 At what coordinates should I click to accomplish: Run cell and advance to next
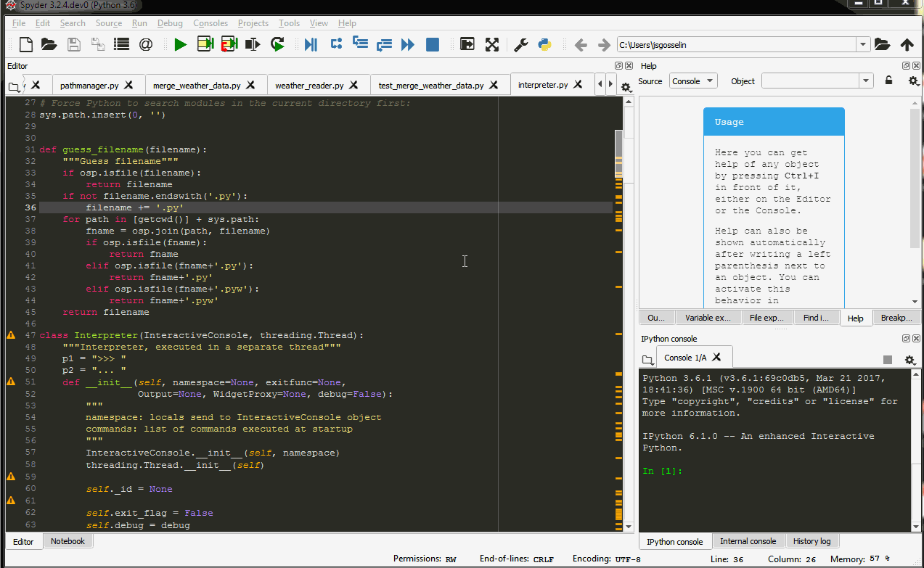(x=229, y=45)
